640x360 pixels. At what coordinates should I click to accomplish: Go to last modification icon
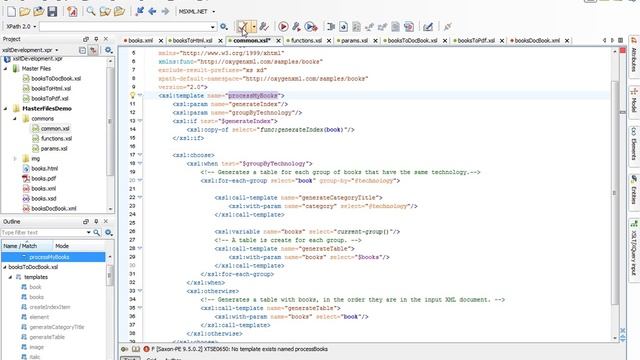[x=139, y=11]
